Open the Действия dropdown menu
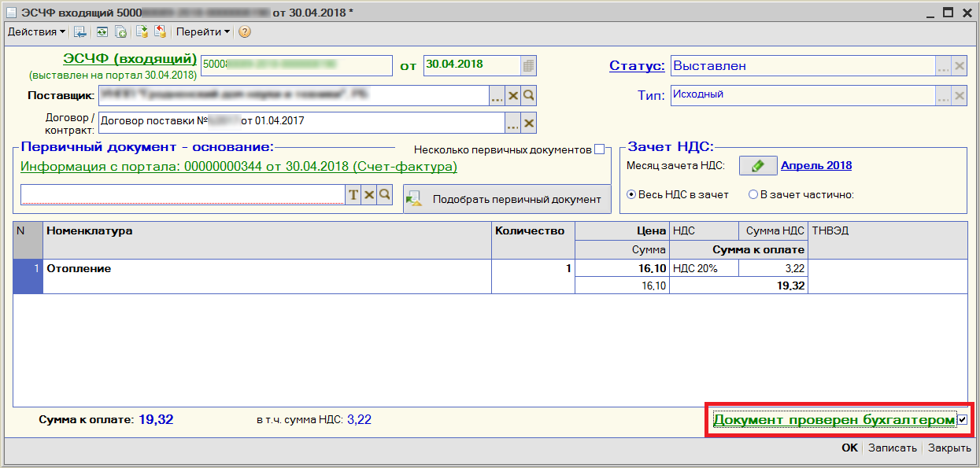 tap(36, 32)
